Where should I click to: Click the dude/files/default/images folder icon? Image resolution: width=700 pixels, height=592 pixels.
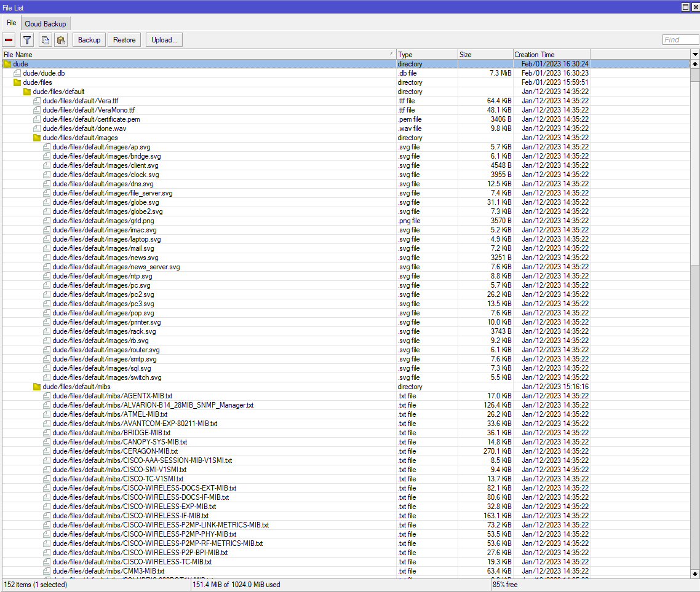tap(37, 138)
